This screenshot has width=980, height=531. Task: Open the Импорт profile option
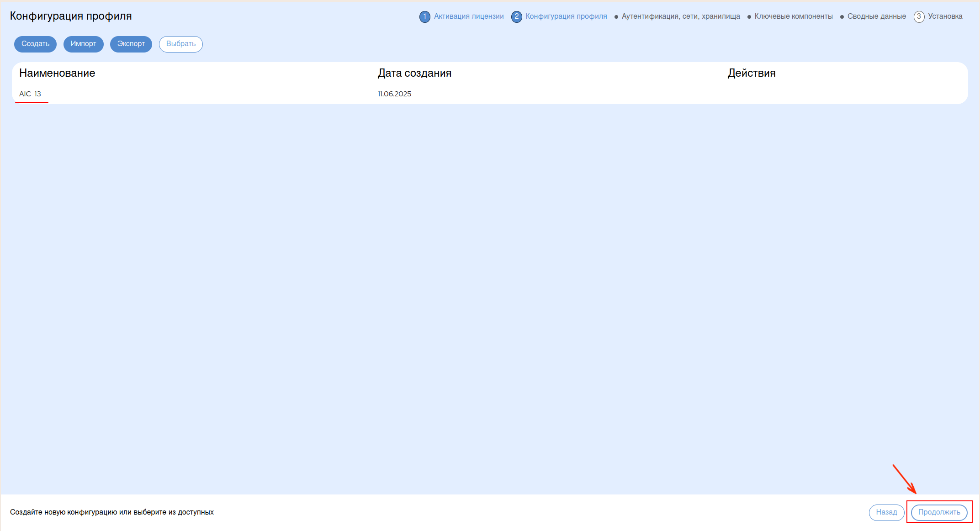pyautogui.click(x=84, y=44)
